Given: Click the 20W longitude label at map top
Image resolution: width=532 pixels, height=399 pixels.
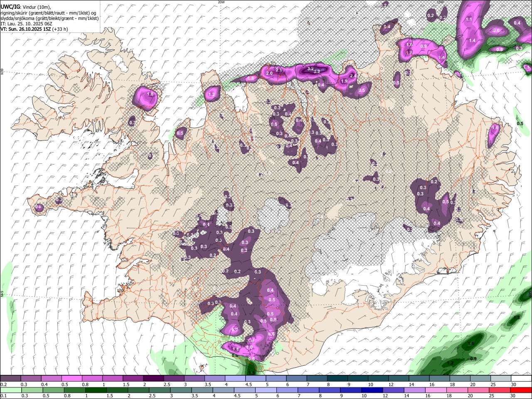Looking at the screenshot, I should click(x=221, y=2).
